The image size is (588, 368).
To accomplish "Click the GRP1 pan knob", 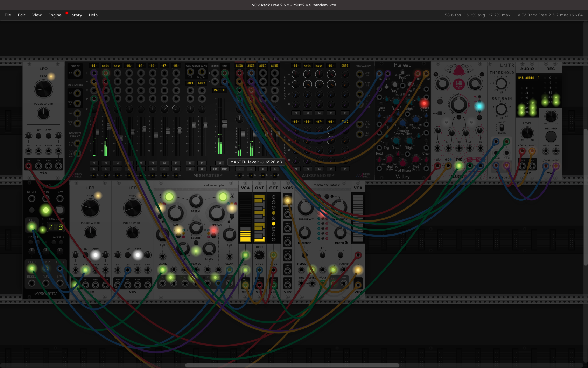I will 190,109.
